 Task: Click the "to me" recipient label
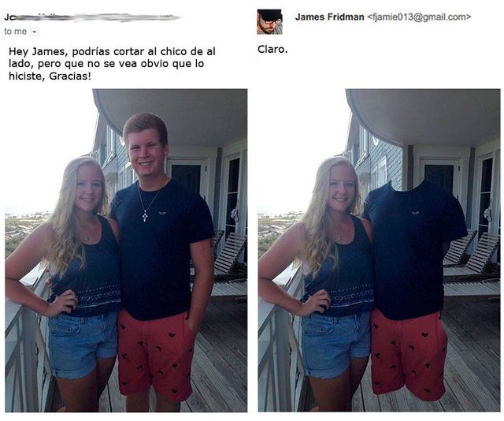[16, 32]
